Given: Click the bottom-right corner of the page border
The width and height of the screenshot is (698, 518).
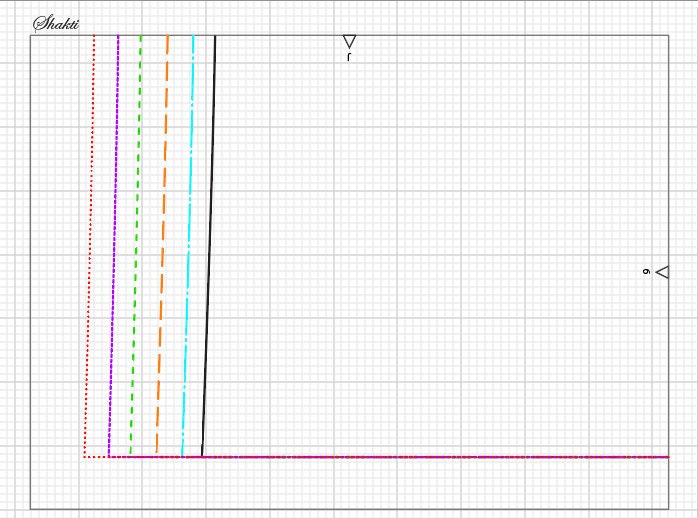Looking at the screenshot, I should pyautogui.click(x=667, y=509).
